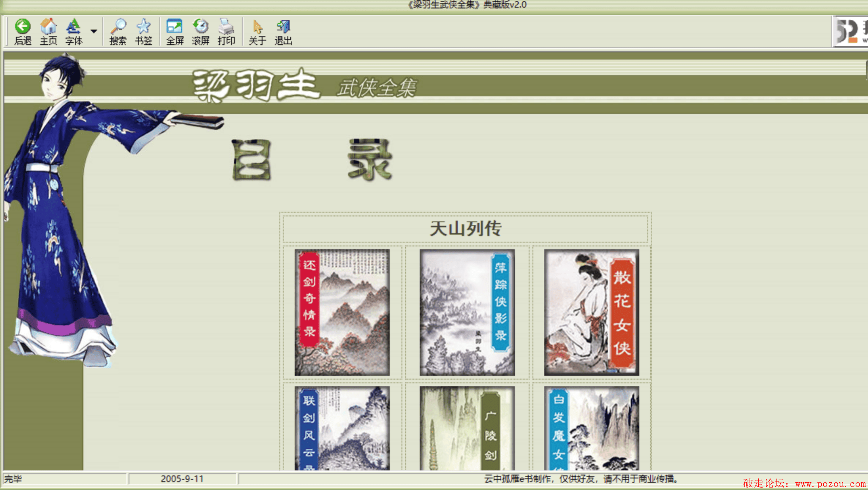Open the 联剑风云录 book cover
The width and height of the screenshot is (868, 490).
tap(342, 428)
